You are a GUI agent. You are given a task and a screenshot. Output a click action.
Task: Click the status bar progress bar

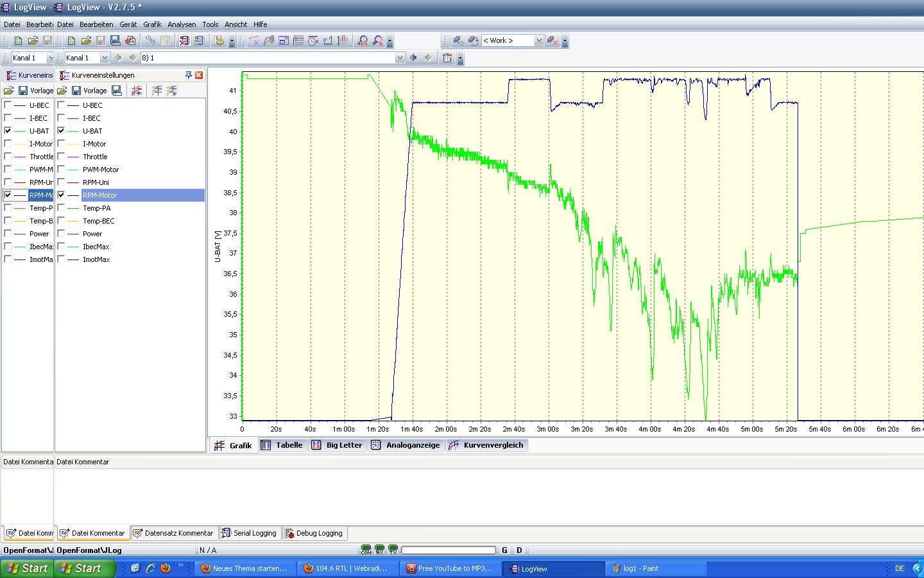449,550
